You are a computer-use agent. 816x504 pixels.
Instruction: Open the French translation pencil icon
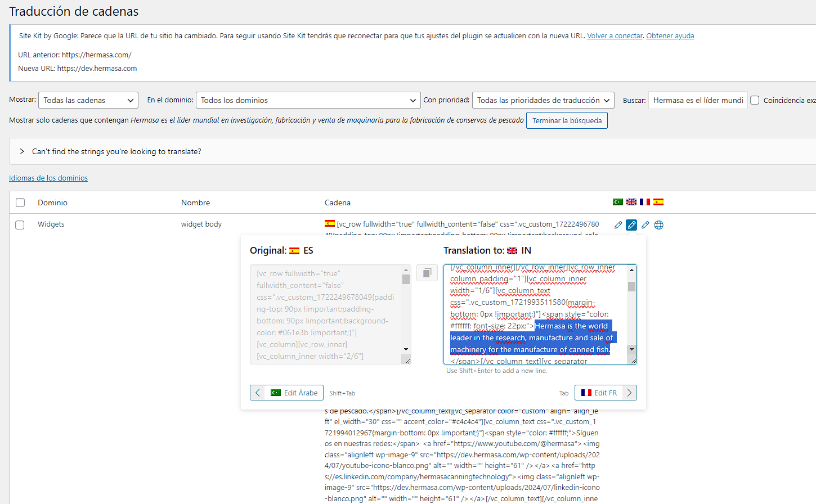[x=645, y=225]
